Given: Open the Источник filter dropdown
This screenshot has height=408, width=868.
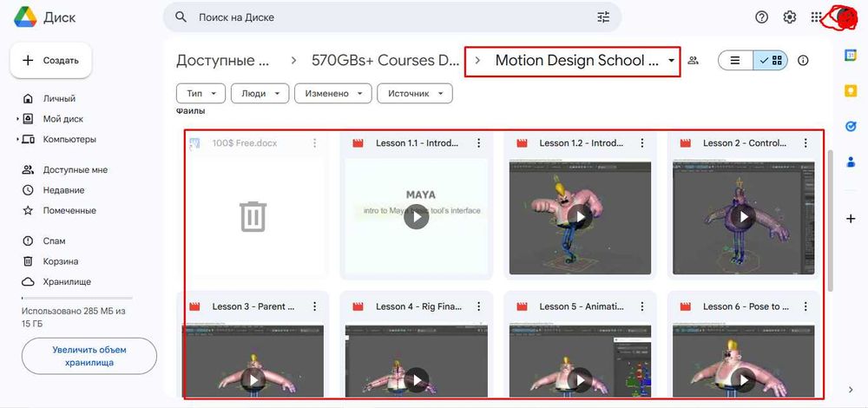Looking at the screenshot, I should tap(415, 94).
